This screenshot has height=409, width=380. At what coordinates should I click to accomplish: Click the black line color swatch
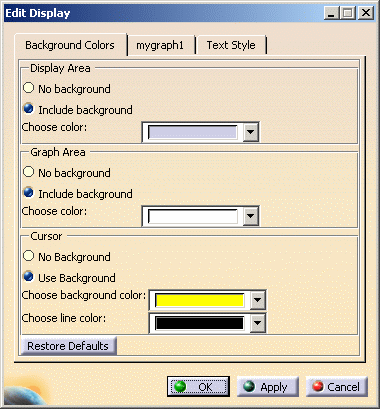pyautogui.click(x=199, y=323)
